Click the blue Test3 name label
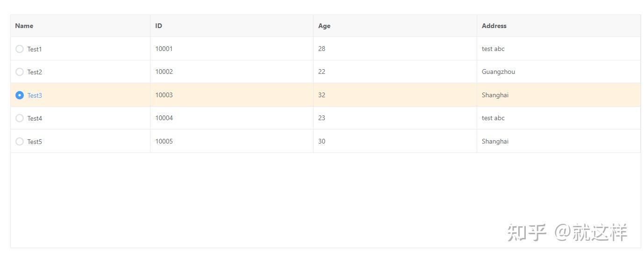 point(35,95)
